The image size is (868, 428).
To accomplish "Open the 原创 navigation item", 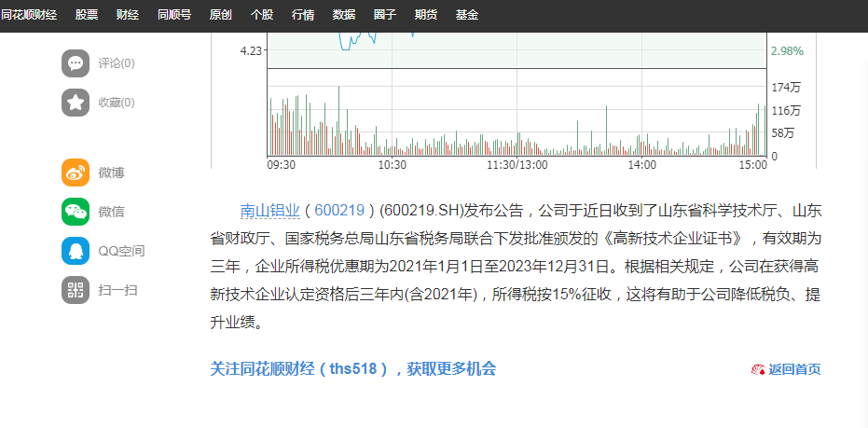I will 221,15.
